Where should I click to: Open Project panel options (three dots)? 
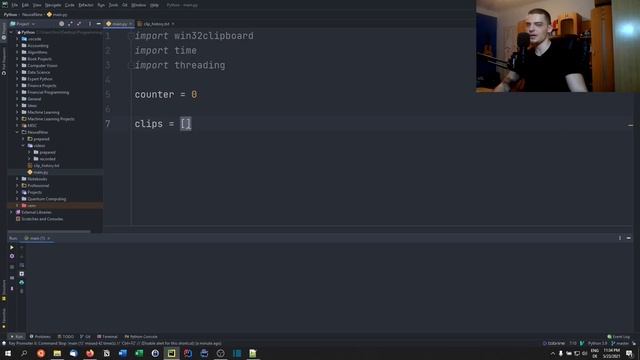[x=90, y=24]
